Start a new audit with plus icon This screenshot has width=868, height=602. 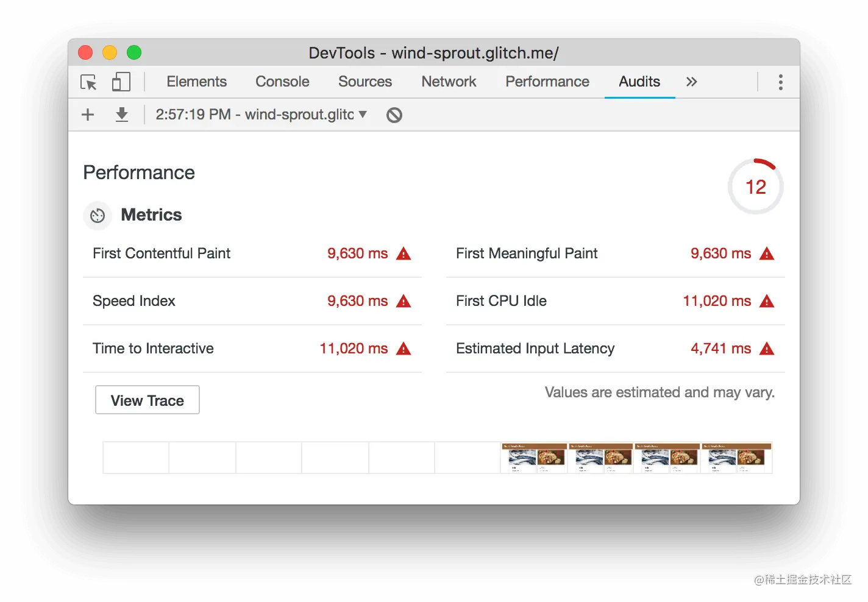coord(88,115)
